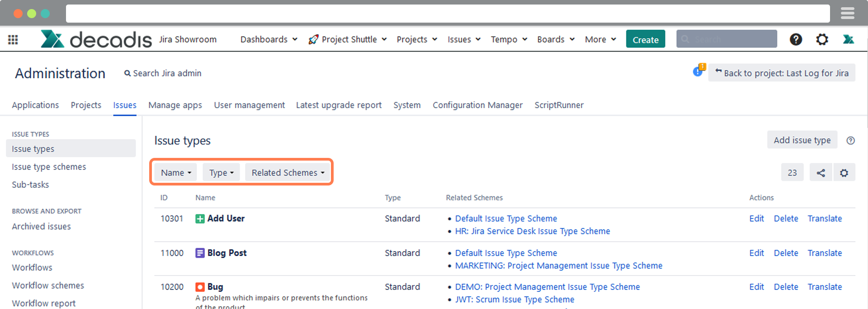The height and width of the screenshot is (309, 868).
Task: Expand the Type filter dropdown
Action: [x=221, y=173]
